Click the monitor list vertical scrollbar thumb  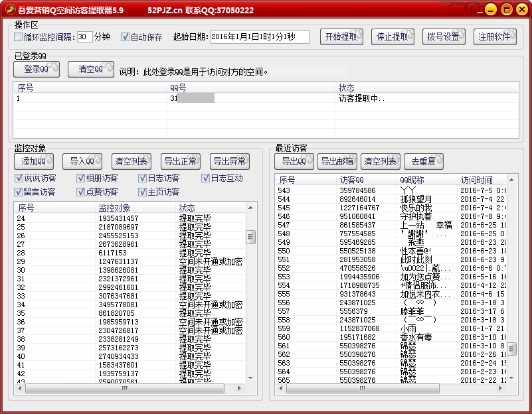coord(250,237)
